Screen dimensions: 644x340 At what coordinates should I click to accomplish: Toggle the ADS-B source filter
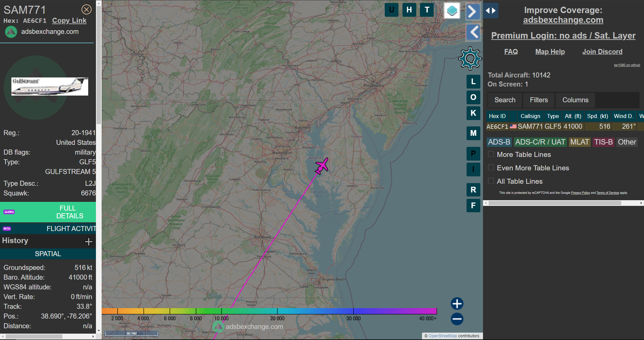pyautogui.click(x=499, y=142)
